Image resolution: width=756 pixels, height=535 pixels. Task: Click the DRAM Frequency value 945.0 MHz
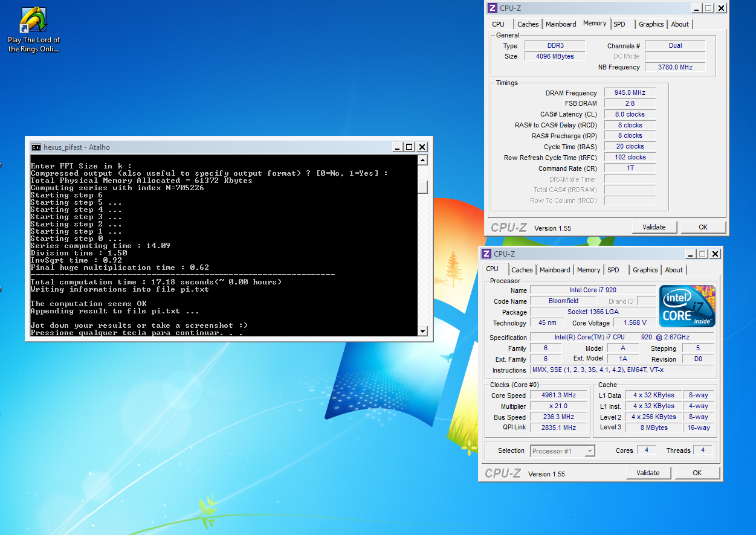coord(630,92)
